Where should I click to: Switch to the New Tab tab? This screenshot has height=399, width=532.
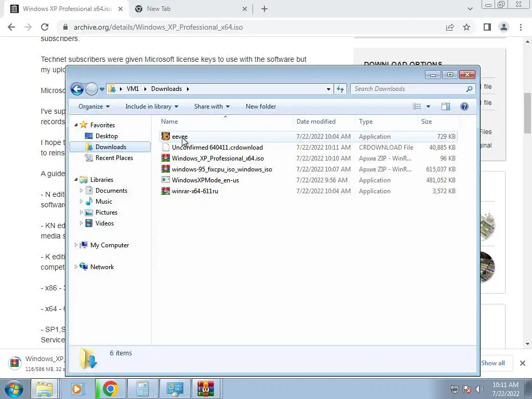[x=190, y=9]
